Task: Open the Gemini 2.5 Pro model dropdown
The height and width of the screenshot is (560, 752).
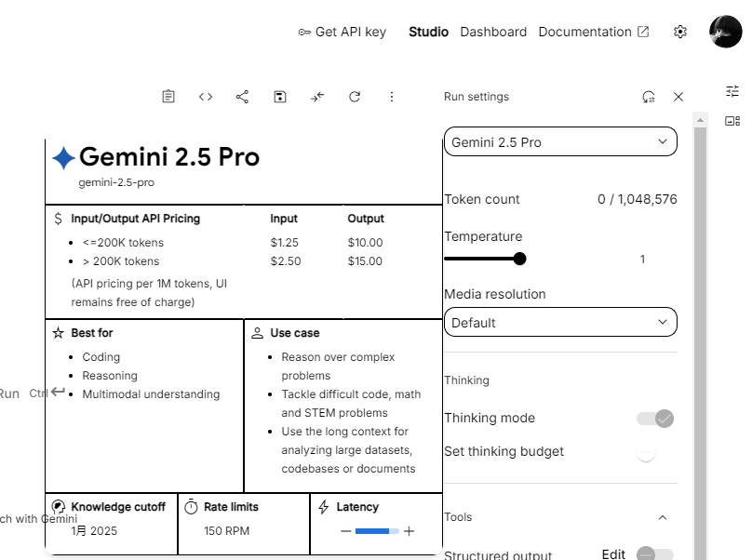Action: tap(560, 142)
